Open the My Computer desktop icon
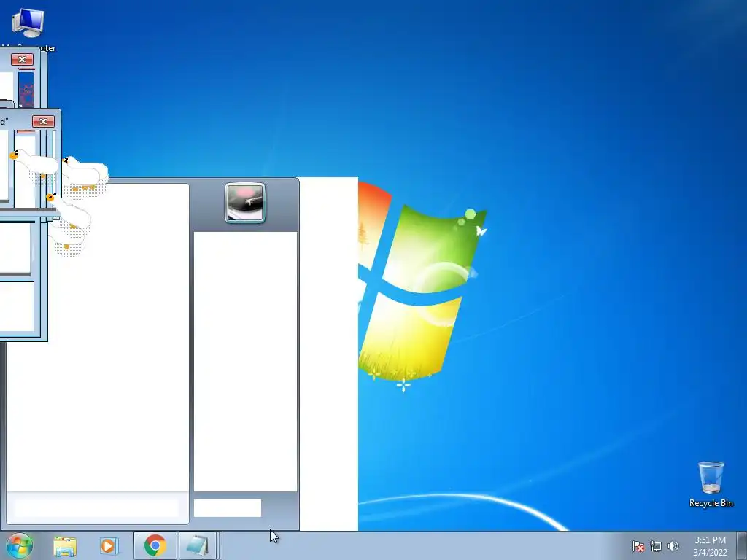Image resolution: width=747 pixels, height=560 pixels. pyautogui.click(x=28, y=28)
